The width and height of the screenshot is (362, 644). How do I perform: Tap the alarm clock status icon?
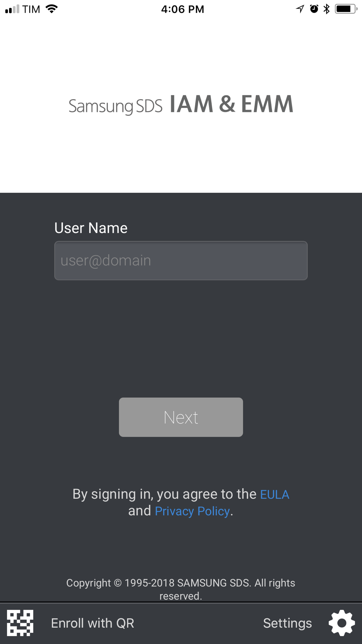click(x=314, y=9)
